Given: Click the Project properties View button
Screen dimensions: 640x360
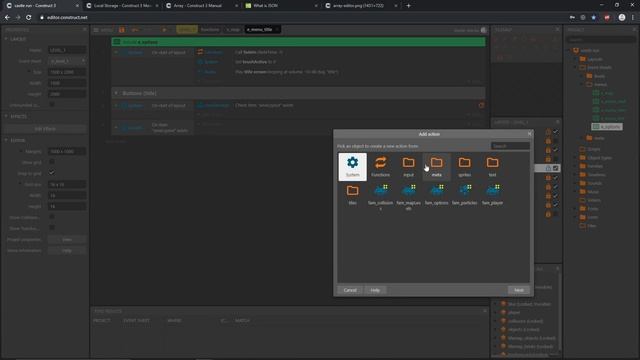Looking at the screenshot, I should coord(67,240).
